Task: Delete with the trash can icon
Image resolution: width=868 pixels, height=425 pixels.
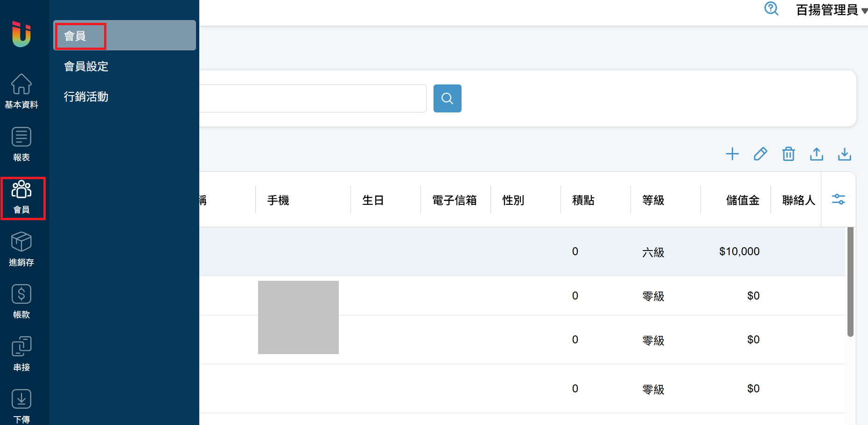Action: tap(788, 154)
